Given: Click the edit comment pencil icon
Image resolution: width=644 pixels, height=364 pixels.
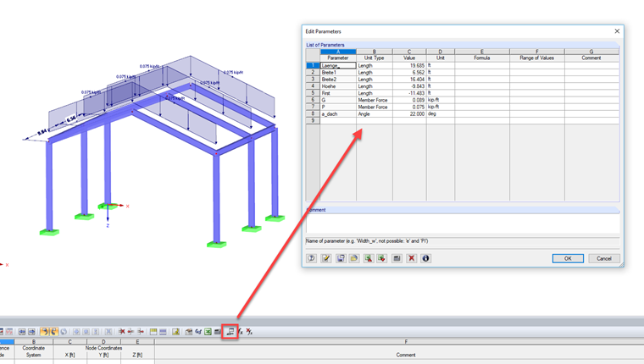Looking at the screenshot, I should (x=326, y=258).
